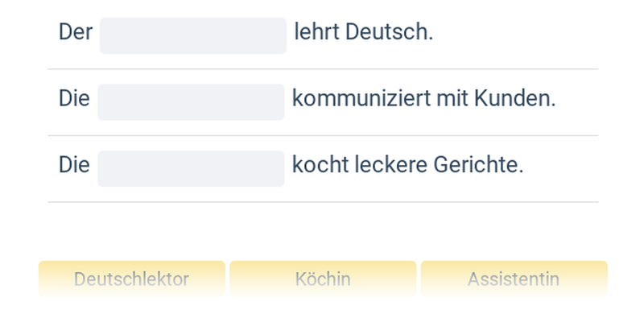Click the article "Der" in the first sentence
The width and height of the screenshot is (644, 322).
76,33
